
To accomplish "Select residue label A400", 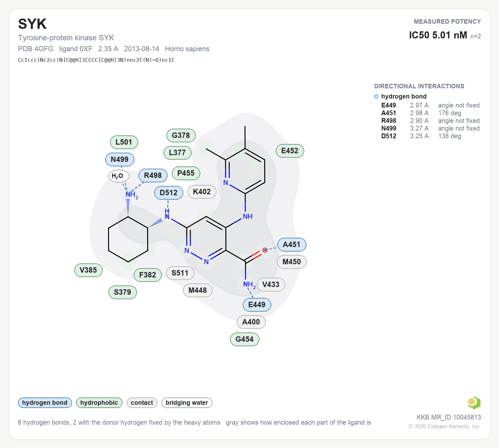I will tap(251, 322).
